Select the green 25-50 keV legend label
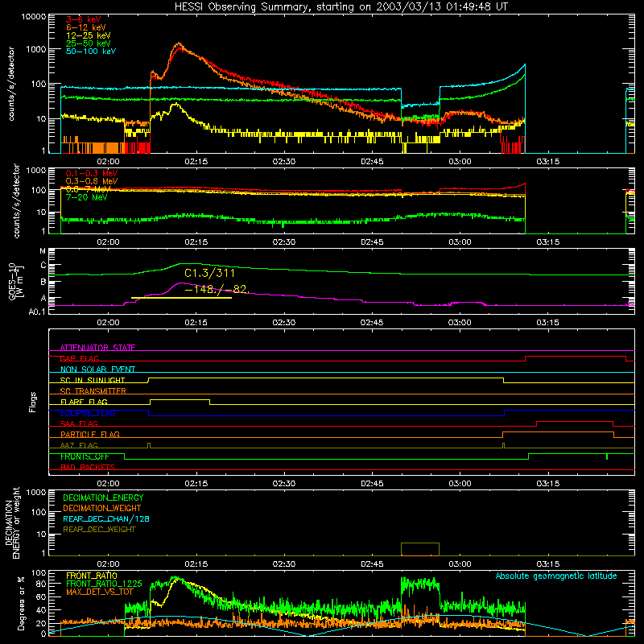Image resolution: width=644 pixels, height=644 pixels. (x=89, y=43)
